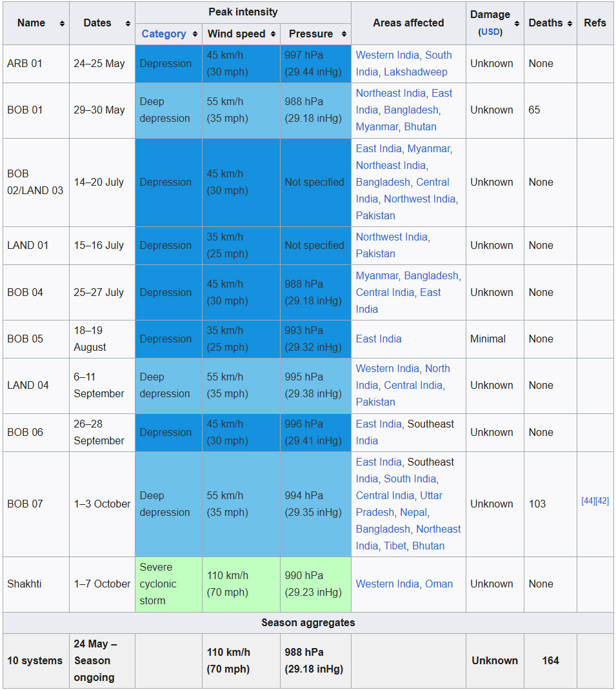Sort table by Name column arrows
The width and height of the screenshot is (616, 690).
pyautogui.click(x=62, y=23)
